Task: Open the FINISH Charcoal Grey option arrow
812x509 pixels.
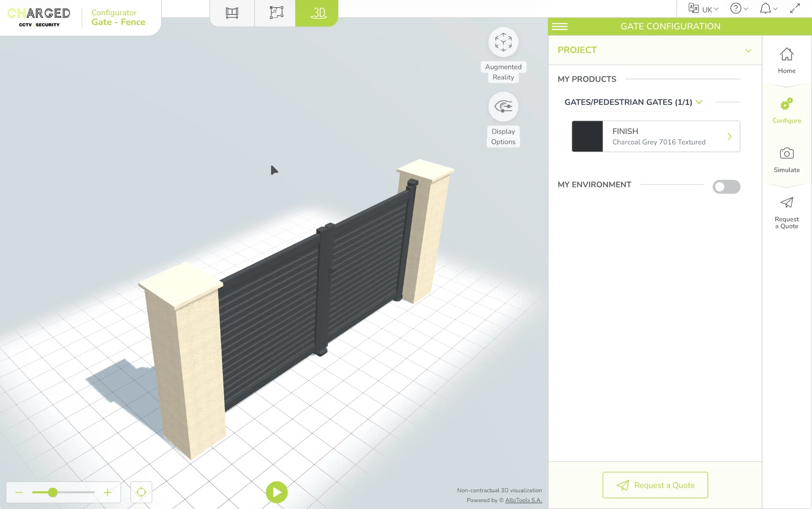Action: [x=730, y=137]
